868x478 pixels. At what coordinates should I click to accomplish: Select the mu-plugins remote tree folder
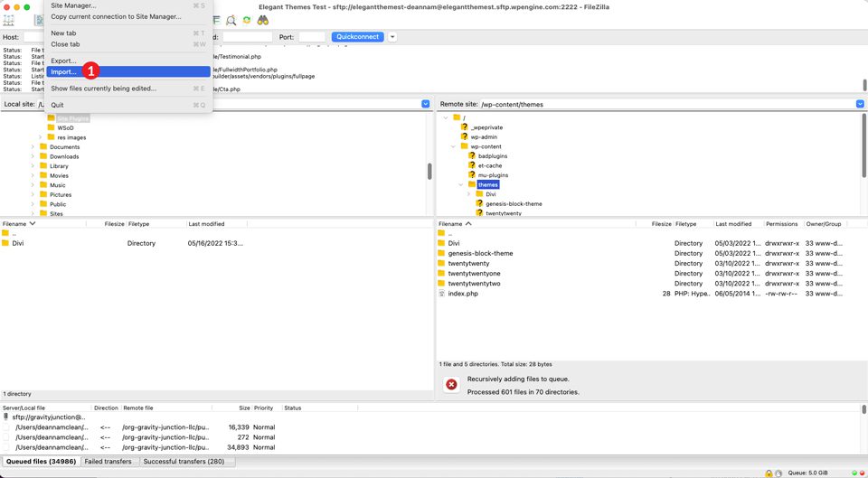click(x=493, y=175)
